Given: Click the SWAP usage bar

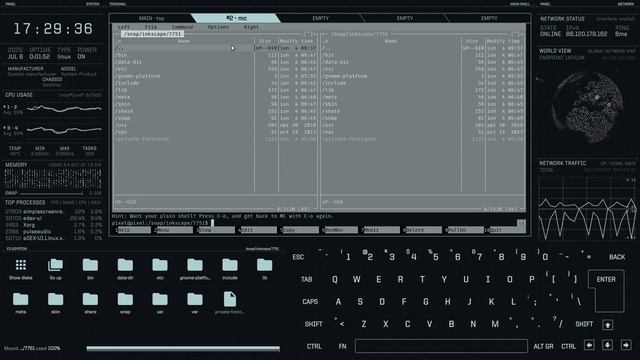Looking at the screenshot, I should 51,193.
